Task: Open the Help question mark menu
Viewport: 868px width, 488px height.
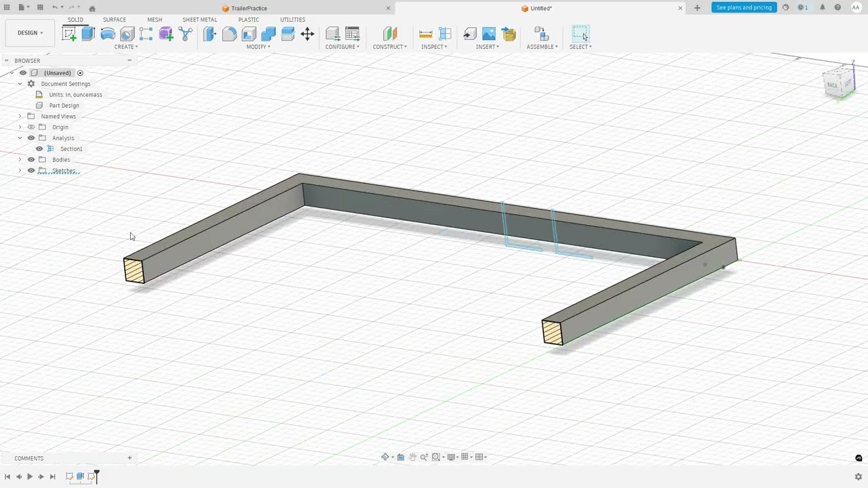Action: click(838, 7)
